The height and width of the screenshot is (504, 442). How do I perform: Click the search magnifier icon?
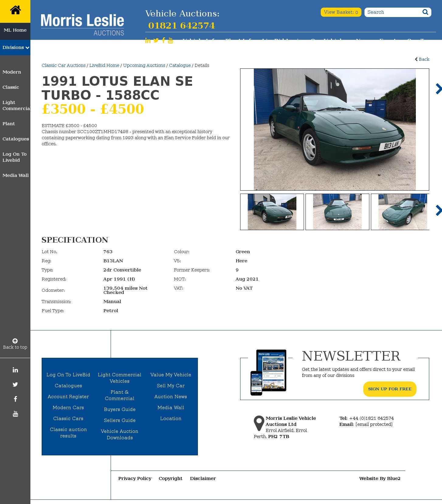(425, 12)
